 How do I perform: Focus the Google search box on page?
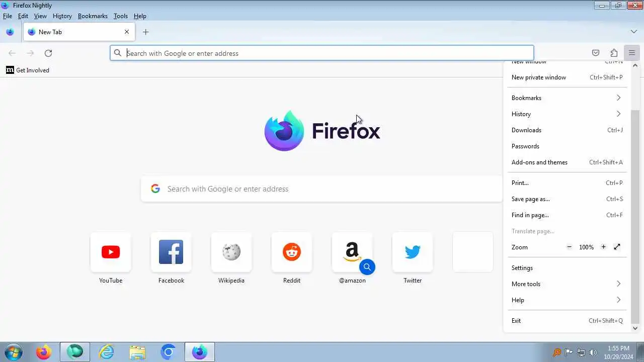(x=322, y=189)
